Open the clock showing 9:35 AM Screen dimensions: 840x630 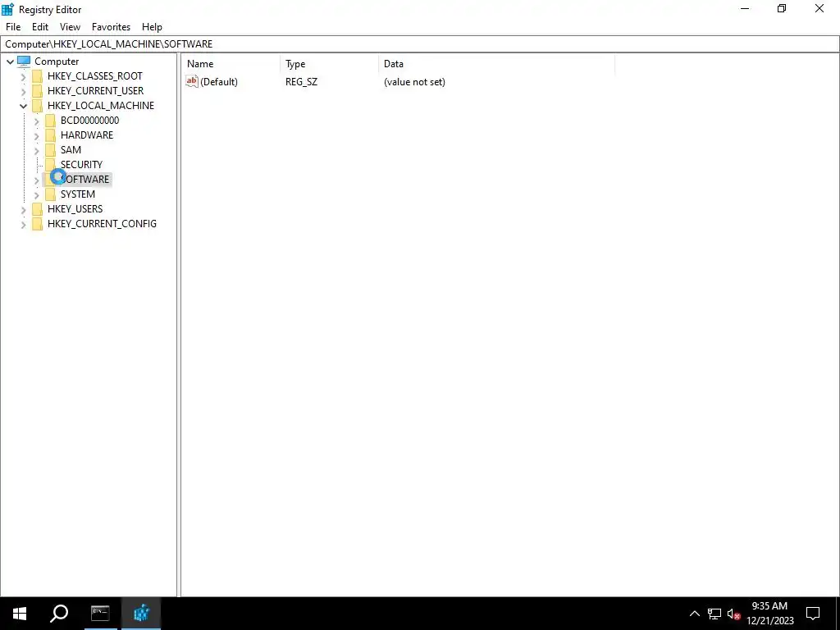[769, 614]
